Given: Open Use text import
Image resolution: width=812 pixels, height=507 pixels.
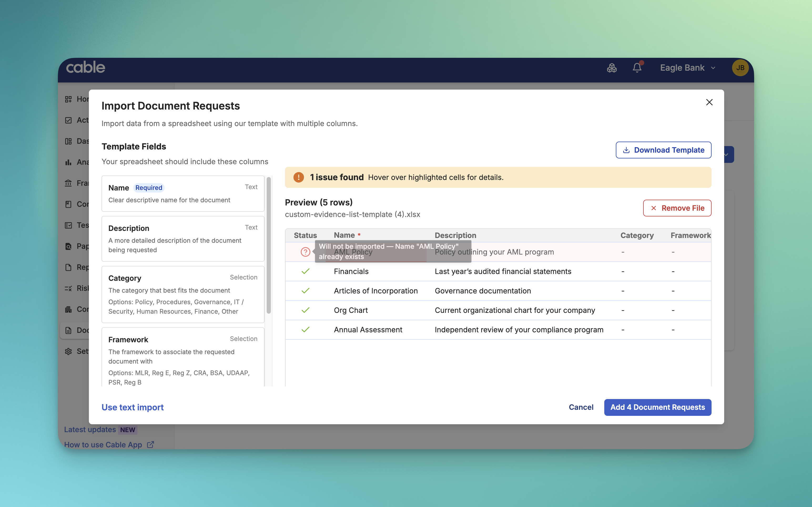Looking at the screenshot, I should [x=132, y=407].
